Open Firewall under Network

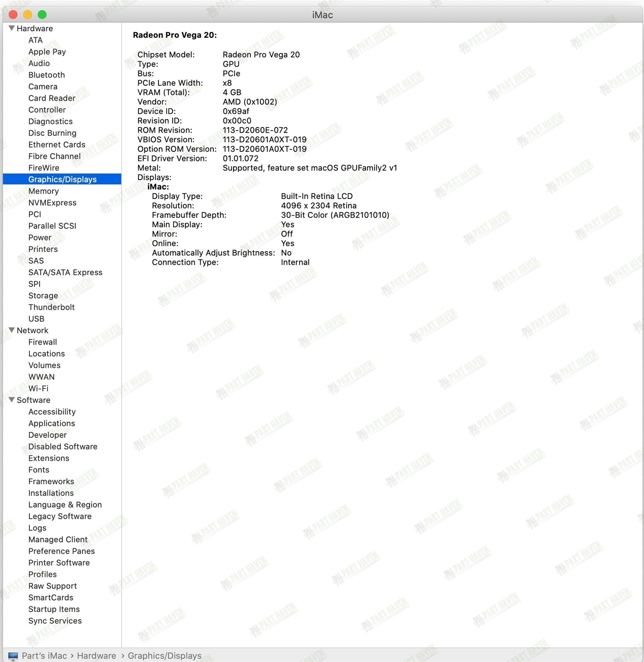click(x=43, y=342)
